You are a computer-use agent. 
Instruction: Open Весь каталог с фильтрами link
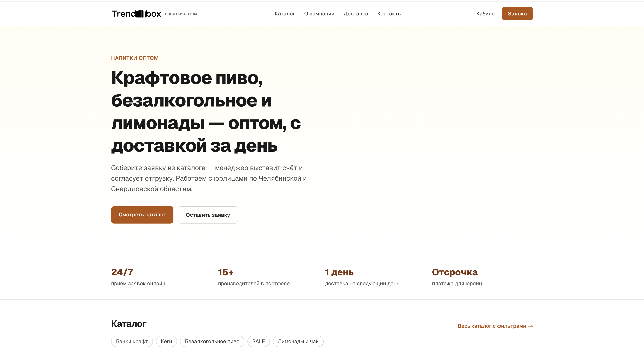click(495, 326)
